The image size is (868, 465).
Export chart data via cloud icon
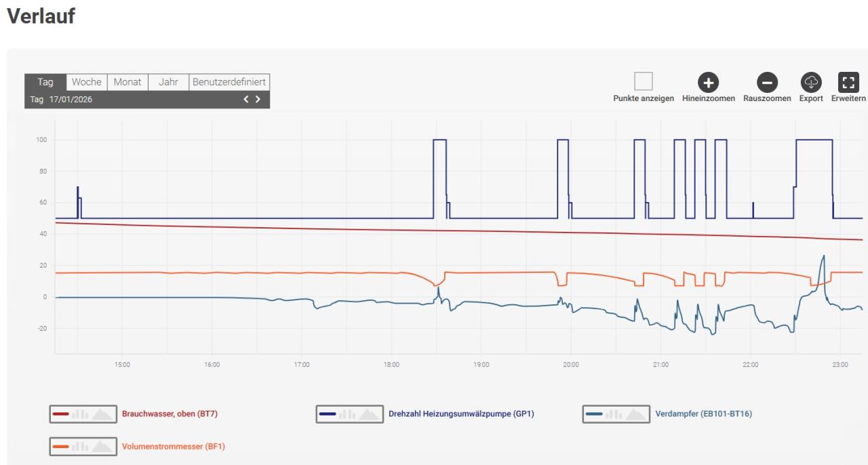pyautogui.click(x=811, y=83)
